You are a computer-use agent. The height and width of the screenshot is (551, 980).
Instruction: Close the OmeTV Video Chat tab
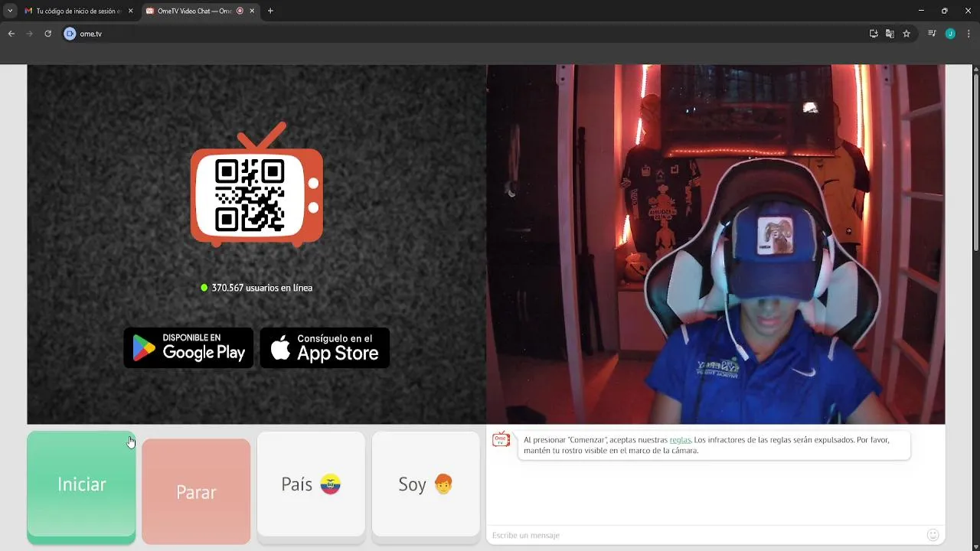[x=252, y=11]
